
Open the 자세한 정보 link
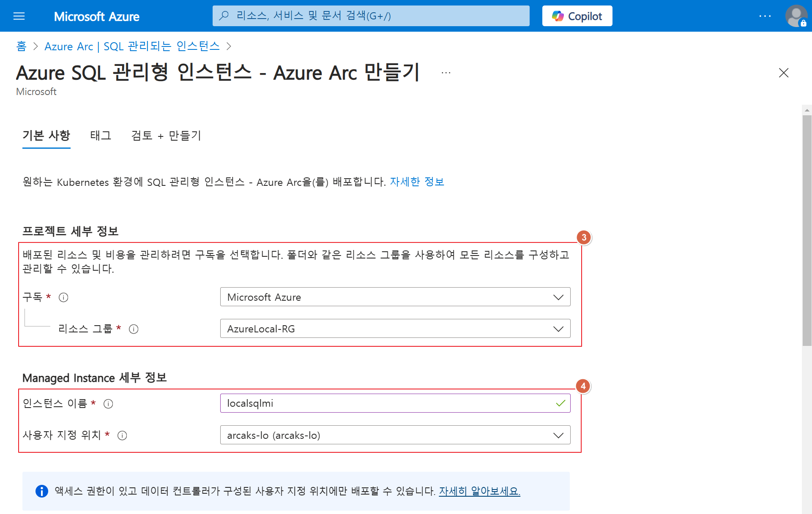[x=416, y=182]
